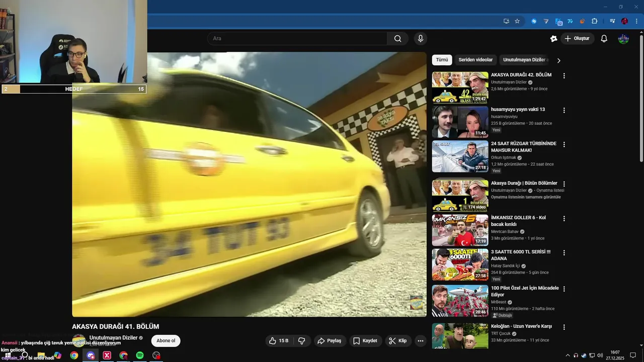Open the Windows notification center icon
The width and height of the screenshot is (644, 362).
[633, 355]
